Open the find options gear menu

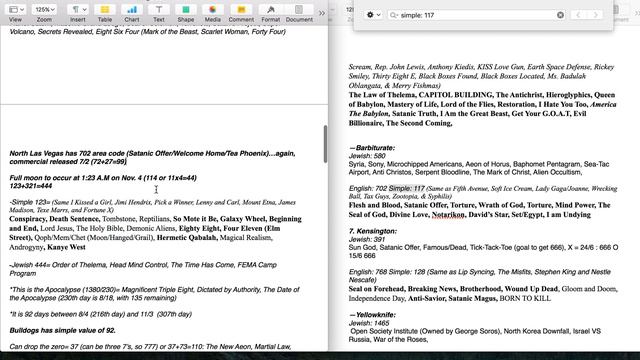click(373, 15)
